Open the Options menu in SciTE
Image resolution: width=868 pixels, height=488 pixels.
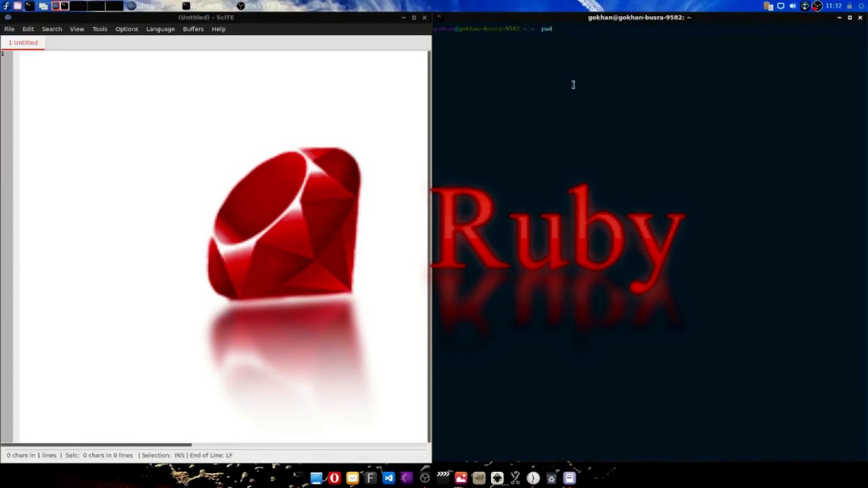point(127,28)
